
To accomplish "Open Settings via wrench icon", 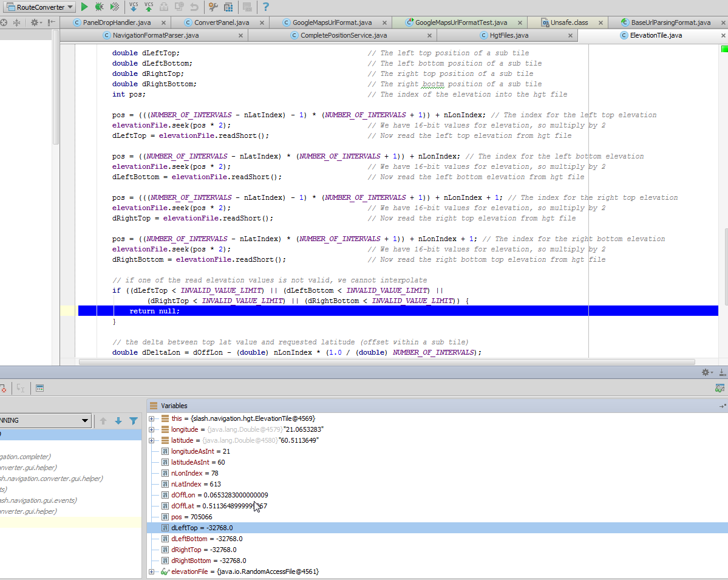I will click(x=213, y=7).
